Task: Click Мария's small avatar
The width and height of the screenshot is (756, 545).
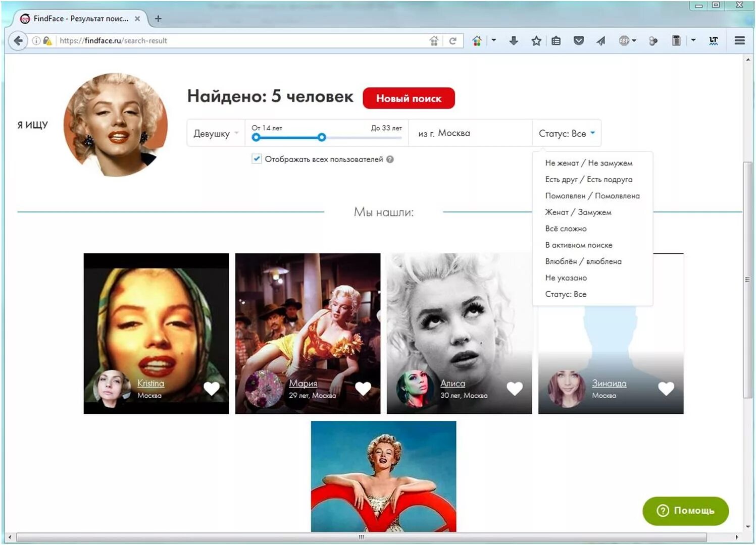Action: (264, 389)
